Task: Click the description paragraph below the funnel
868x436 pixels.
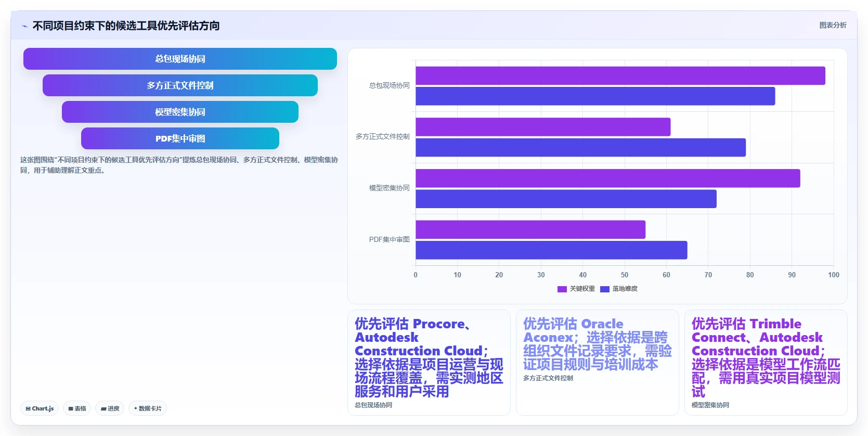Action: (179, 165)
